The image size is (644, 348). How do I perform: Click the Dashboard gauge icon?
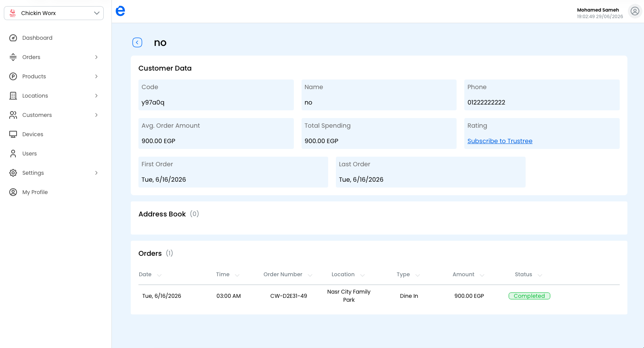point(13,38)
